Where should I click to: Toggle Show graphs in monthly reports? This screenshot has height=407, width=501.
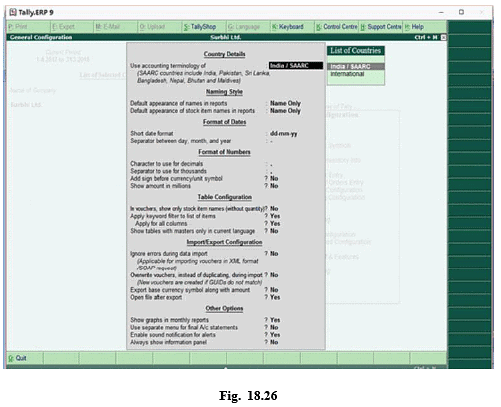(275, 320)
